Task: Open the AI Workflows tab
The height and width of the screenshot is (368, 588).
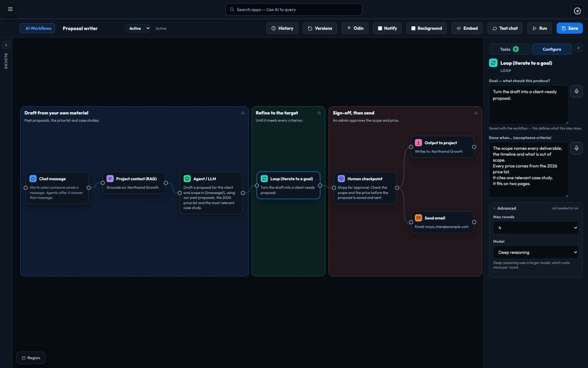Action: [x=37, y=28]
